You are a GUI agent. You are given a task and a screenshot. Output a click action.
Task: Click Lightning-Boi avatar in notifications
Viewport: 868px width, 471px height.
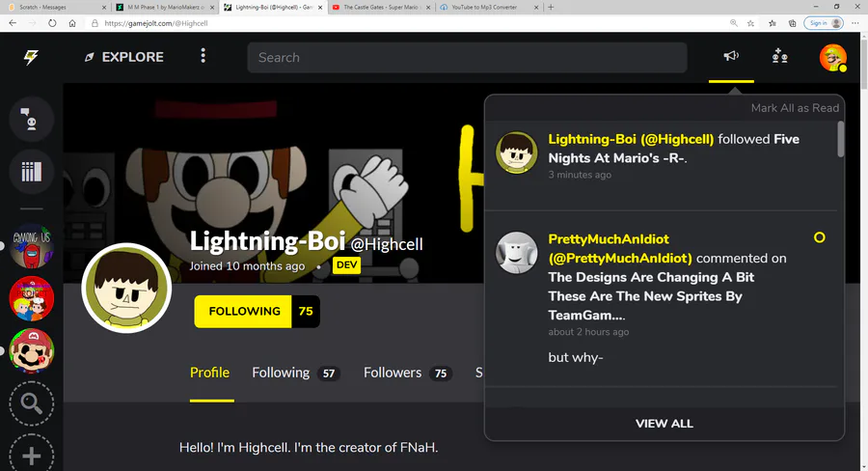[x=517, y=152]
